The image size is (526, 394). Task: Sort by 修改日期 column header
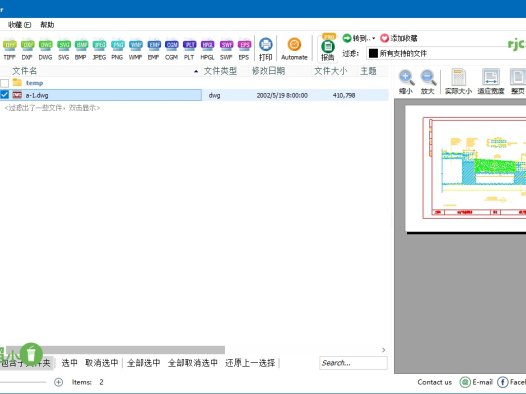click(x=268, y=71)
